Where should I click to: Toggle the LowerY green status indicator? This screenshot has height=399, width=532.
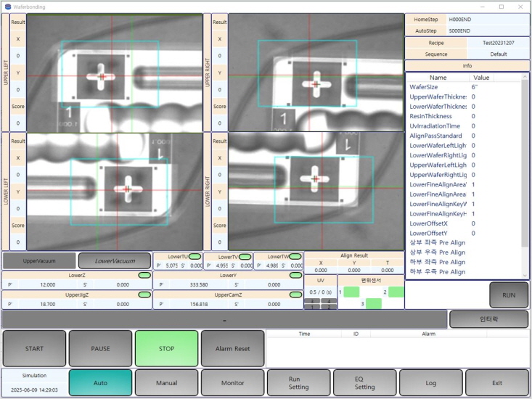[295, 276]
